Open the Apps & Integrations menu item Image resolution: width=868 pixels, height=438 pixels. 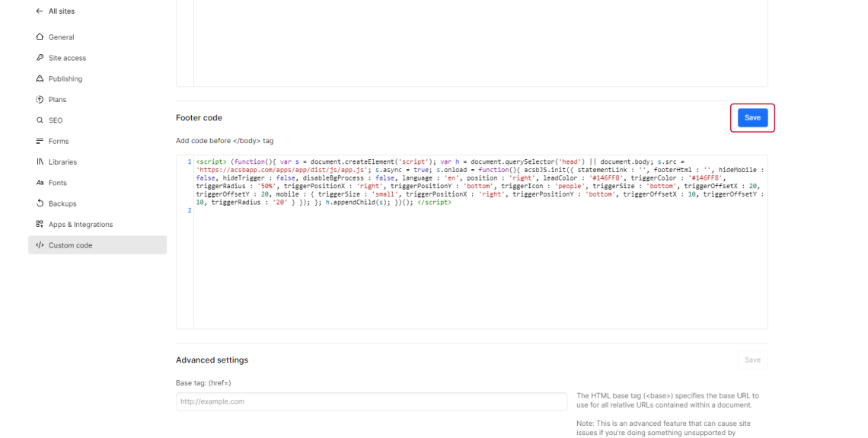(x=80, y=225)
